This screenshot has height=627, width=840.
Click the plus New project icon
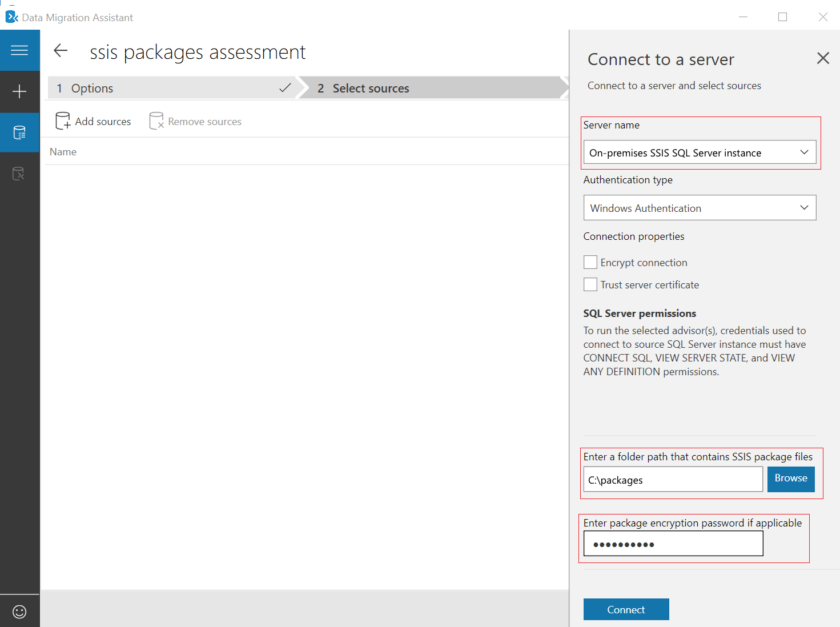(x=19, y=91)
